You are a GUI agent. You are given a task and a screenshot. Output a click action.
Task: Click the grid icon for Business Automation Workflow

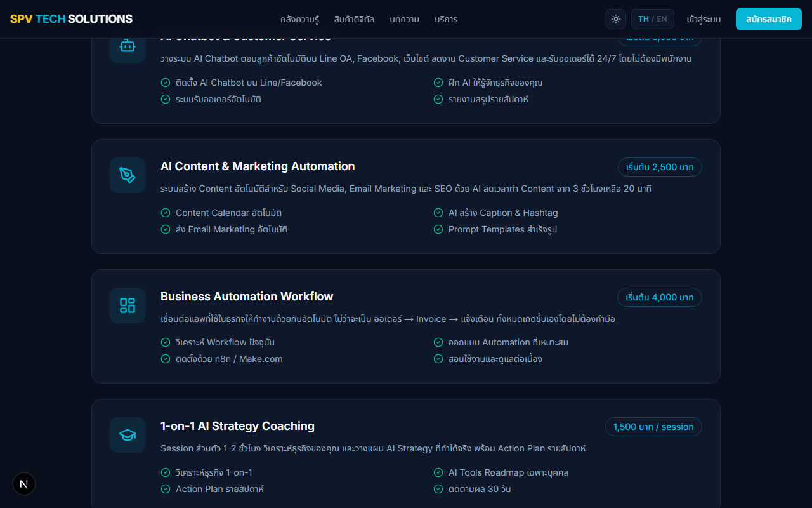coord(128,305)
